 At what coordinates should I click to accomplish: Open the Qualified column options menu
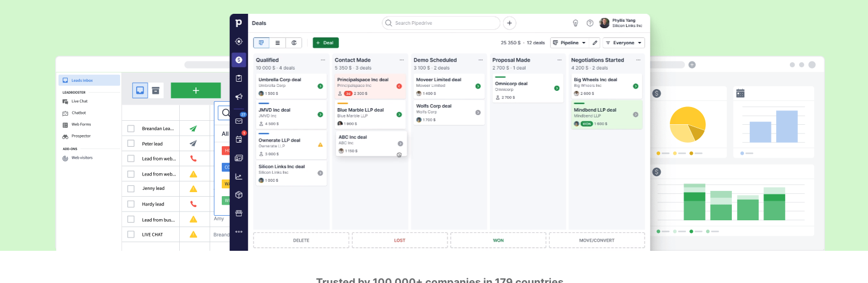pos(323,60)
